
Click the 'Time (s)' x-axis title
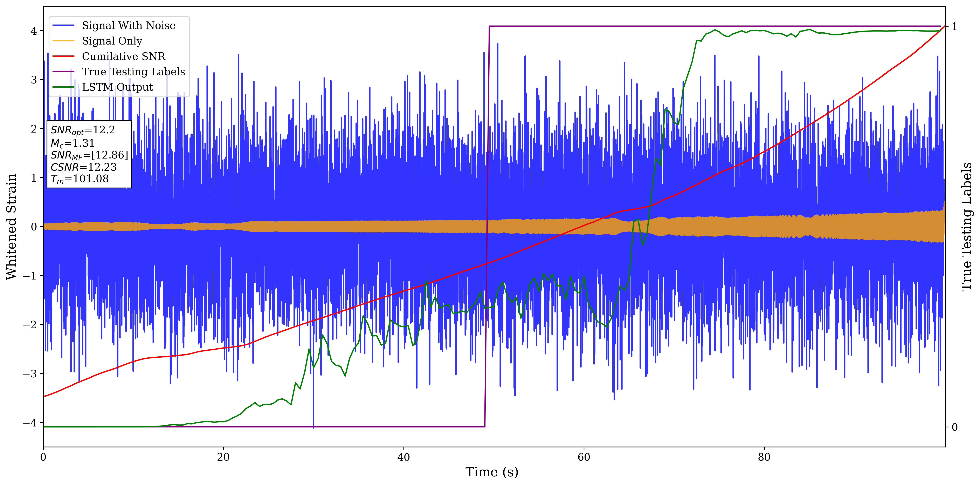(491, 472)
